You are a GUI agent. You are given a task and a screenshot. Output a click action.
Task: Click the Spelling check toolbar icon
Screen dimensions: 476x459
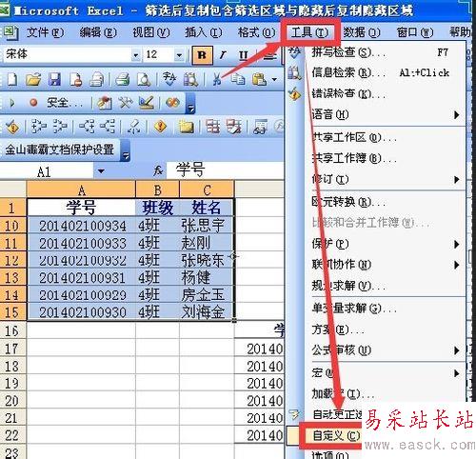pyautogui.click(x=169, y=78)
